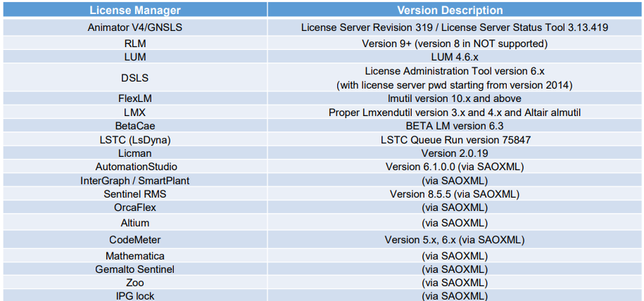Click '(via SAOXML)' in the Altium row
Image resolution: width=644 pixels, height=301 pixels.
click(455, 223)
